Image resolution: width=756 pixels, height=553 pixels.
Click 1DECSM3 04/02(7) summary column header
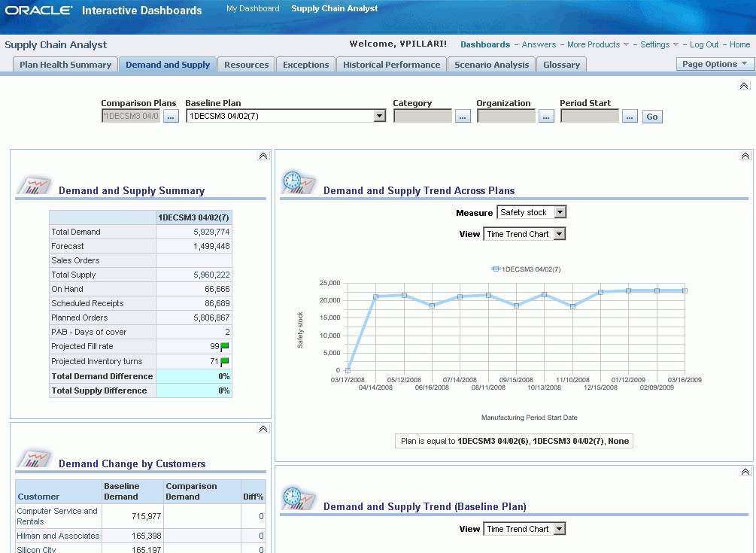click(194, 218)
